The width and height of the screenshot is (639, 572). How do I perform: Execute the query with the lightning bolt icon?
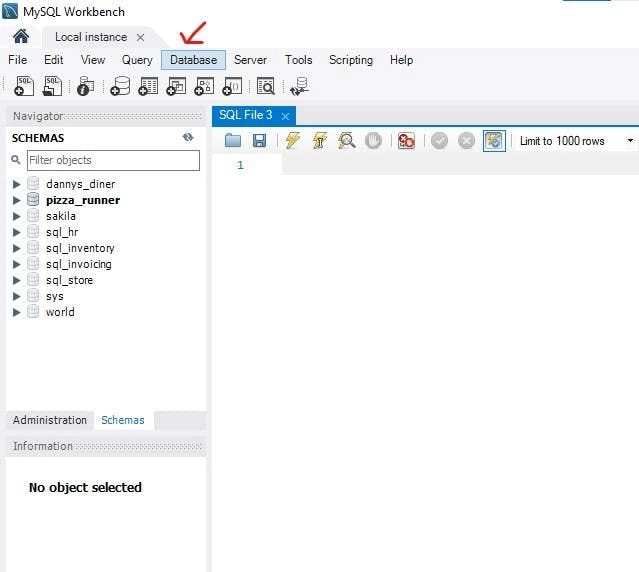tap(292, 141)
